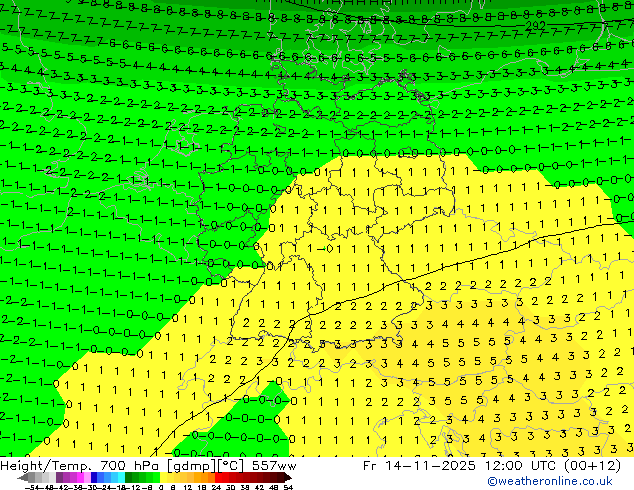
Task: Click the dark purple legend swatch above -42
Action: [x=59, y=477]
